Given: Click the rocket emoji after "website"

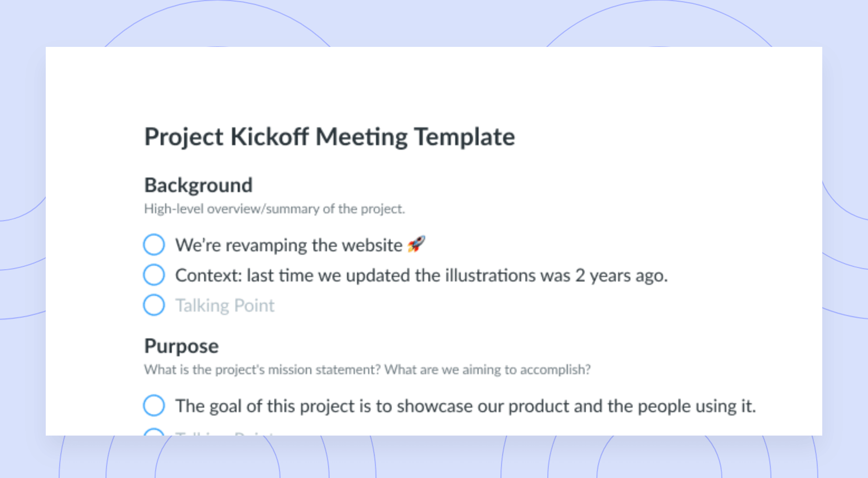Looking at the screenshot, I should click(416, 244).
